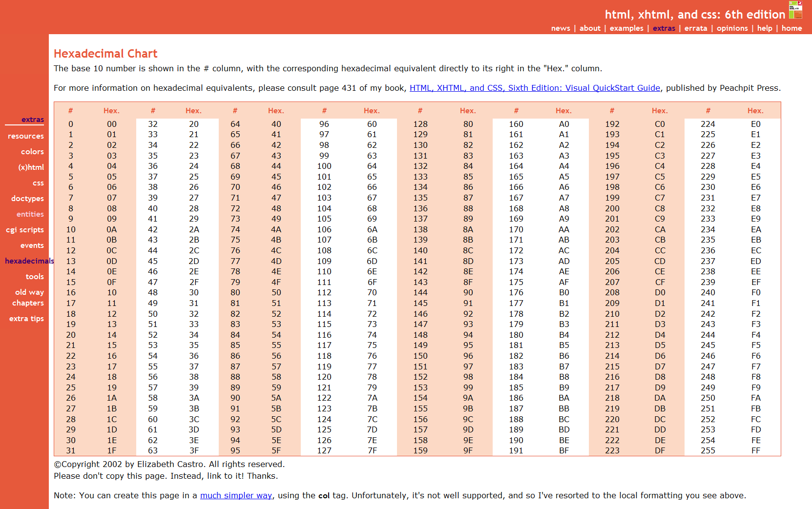Open the Visual QuickStart Guide book link
The width and height of the screenshot is (812, 509).
pos(535,88)
